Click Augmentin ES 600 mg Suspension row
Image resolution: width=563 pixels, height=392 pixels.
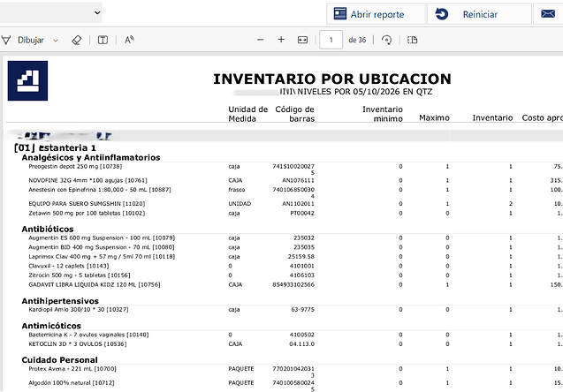(x=102, y=237)
